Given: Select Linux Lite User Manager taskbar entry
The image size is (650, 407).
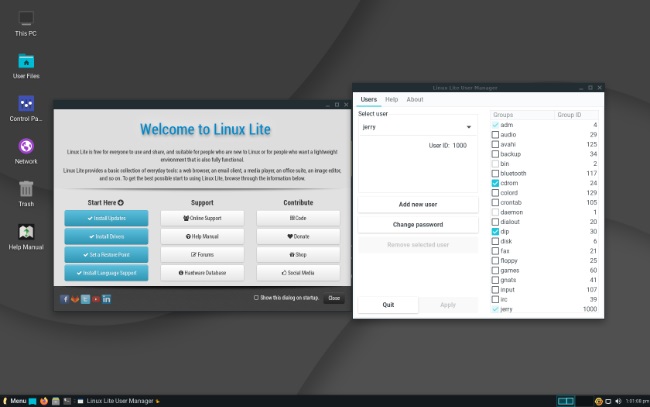Looking at the screenshot, I should pos(119,401).
